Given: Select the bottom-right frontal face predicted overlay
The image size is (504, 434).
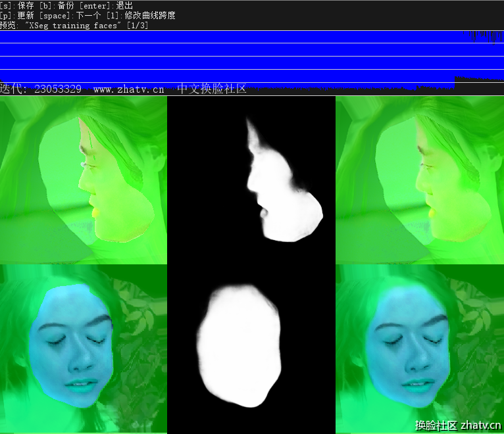Looking at the screenshot, I should pos(420,349).
